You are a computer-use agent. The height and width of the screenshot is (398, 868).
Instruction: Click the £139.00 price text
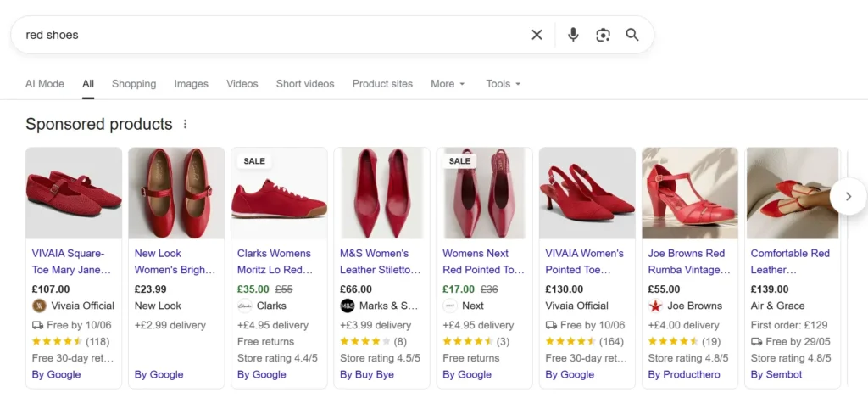tap(770, 289)
